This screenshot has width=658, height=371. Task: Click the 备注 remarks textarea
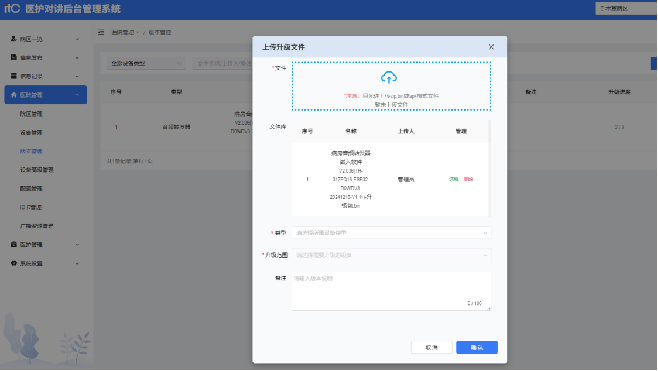click(392, 291)
